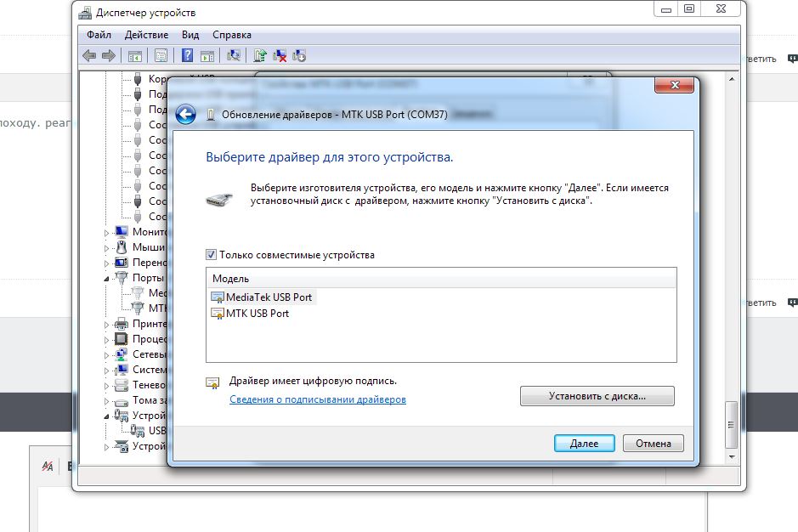Viewport: 798px width, 532px height.
Task: Expand the Монито... tree node
Action: point(107,233)
